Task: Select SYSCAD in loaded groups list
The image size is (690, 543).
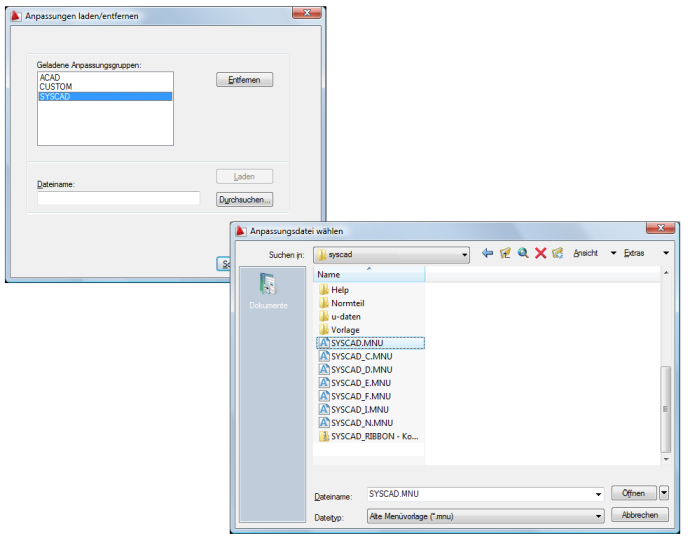Action: point(105,96)
